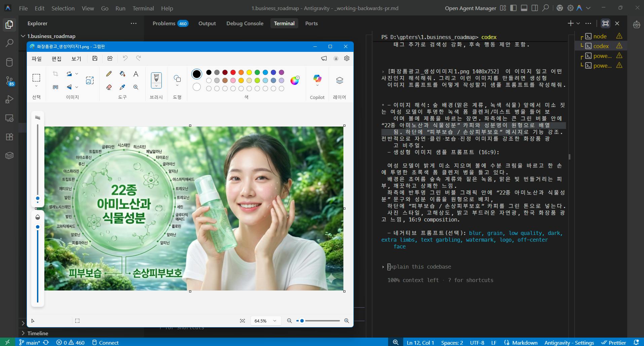Toggle the primary sidebar layout control

(514, 8)
